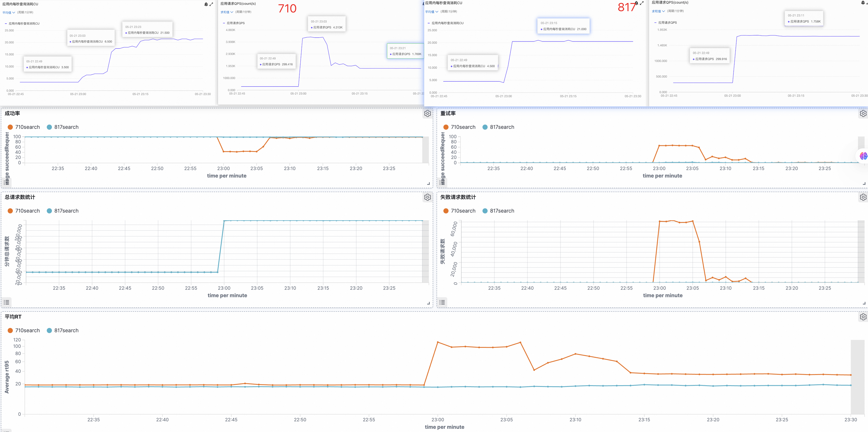Click the 应用请求QPS(count/s) title of the 817 chart
This screenshot has width=868, height=432.
pos(670,2)
